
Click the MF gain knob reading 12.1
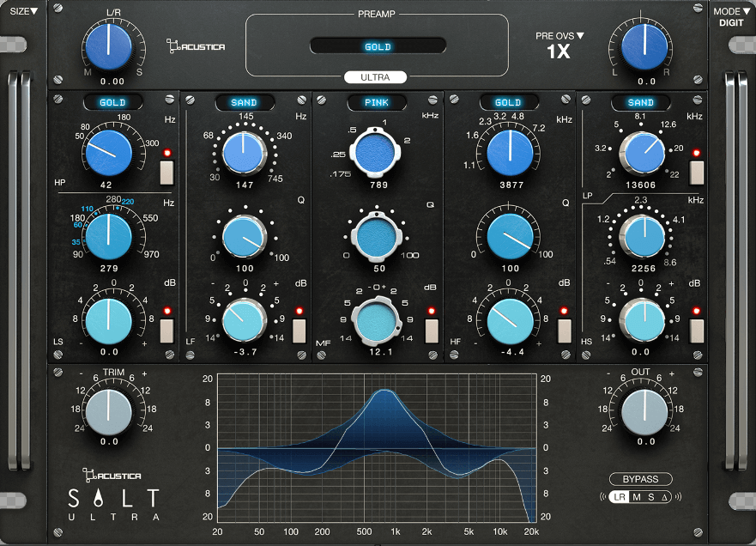tap(377, 321)
